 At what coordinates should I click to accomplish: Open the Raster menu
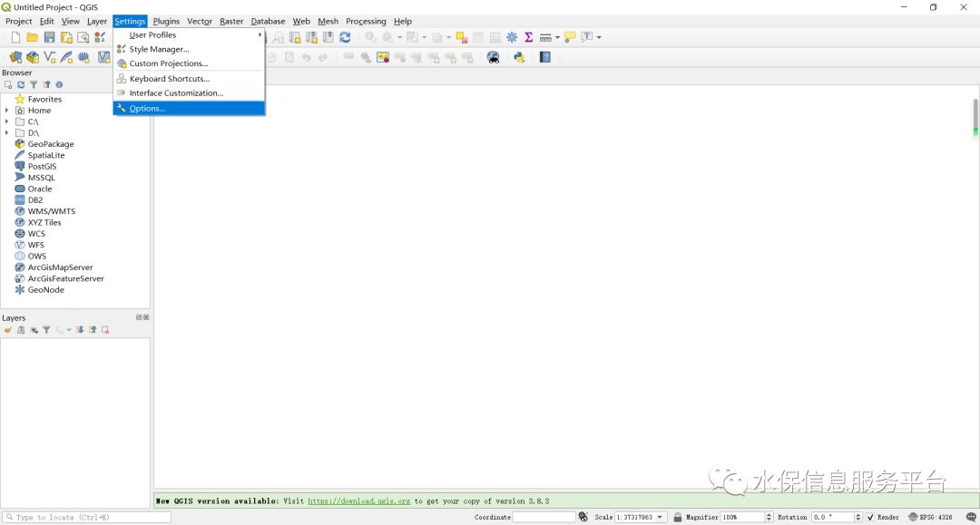[x=231, y=21]
